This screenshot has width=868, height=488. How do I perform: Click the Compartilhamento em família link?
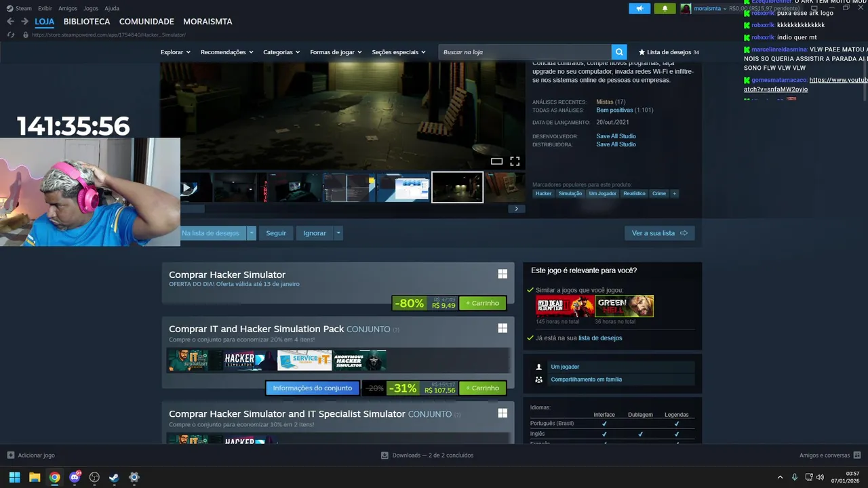pos(586,380)
